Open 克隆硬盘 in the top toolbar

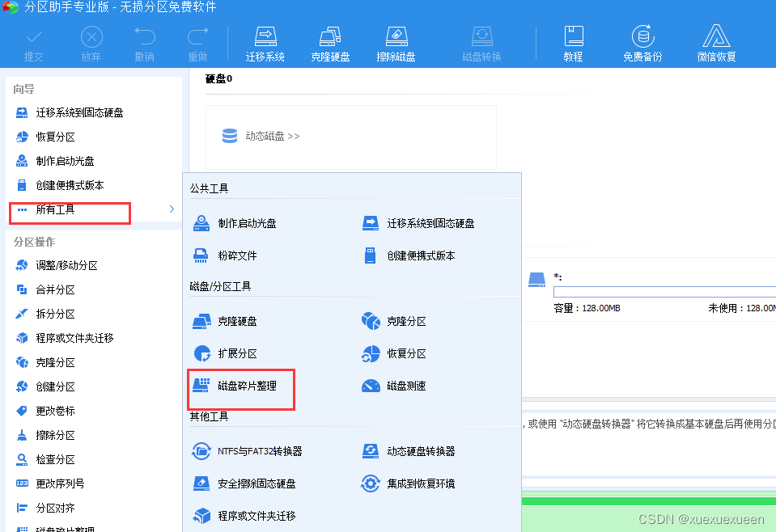[330, 45]
